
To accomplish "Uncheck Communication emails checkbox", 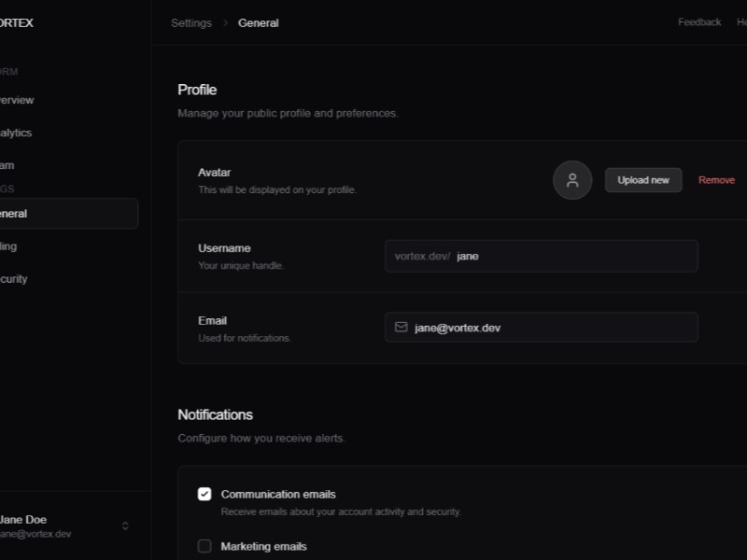I will click(204, 494).
